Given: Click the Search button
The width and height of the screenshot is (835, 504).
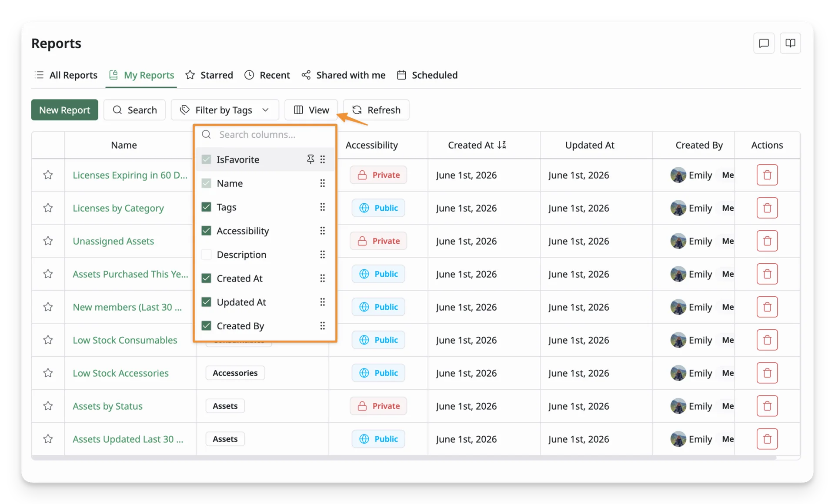Looking at the screenshot, I should click(134, 110).
